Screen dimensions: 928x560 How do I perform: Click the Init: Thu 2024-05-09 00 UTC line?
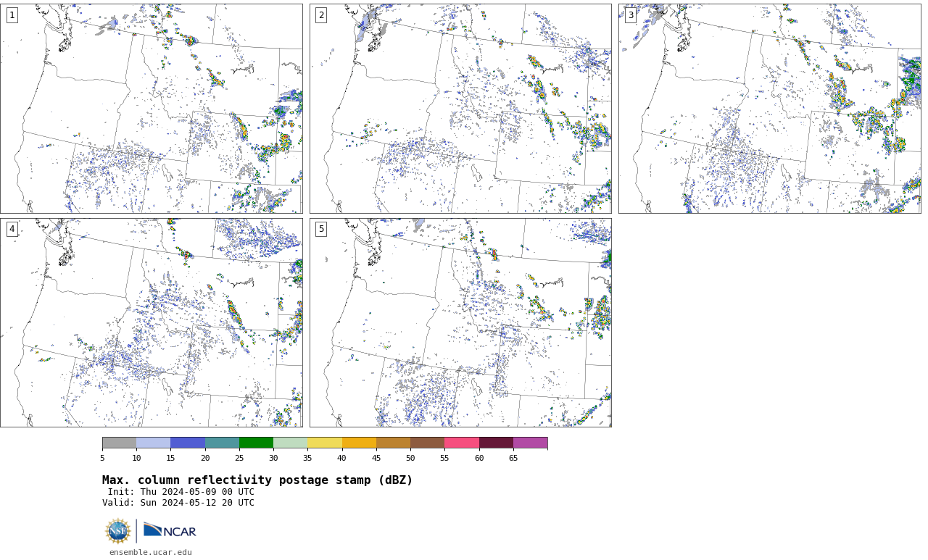tap(181, 492)
